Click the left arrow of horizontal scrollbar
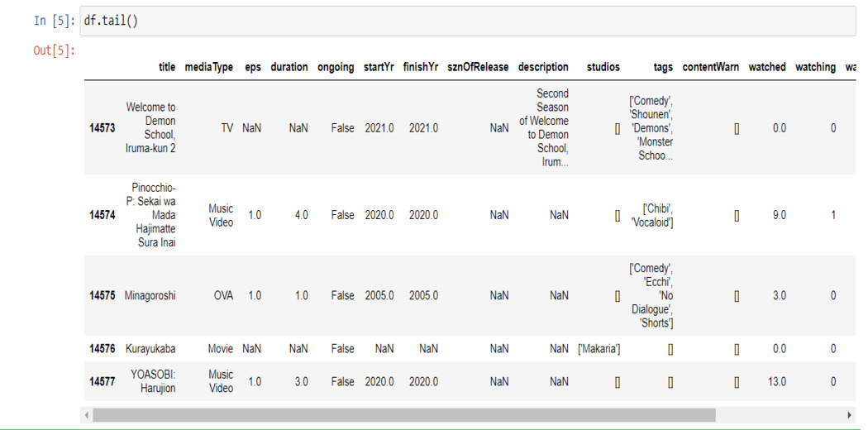 tap(86, 414)
